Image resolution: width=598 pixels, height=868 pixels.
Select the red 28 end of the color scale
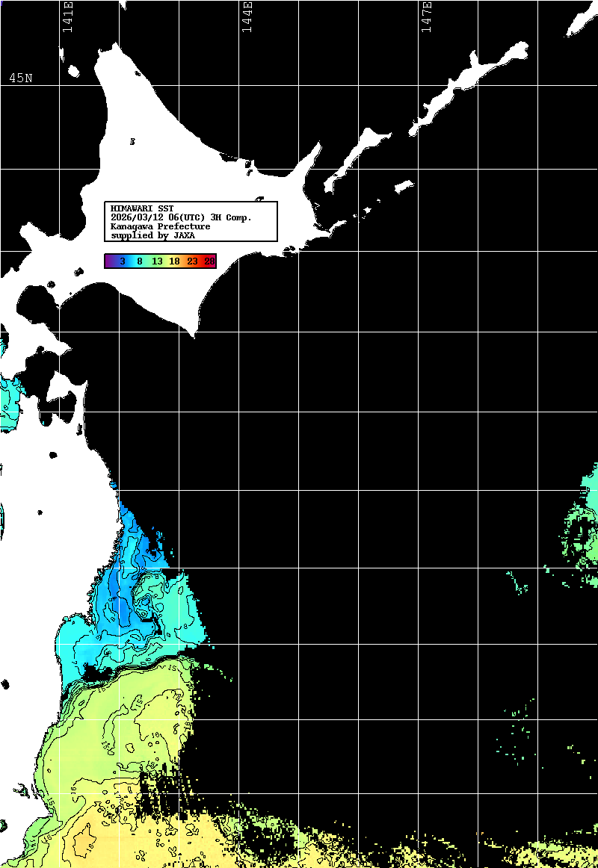pos(210,261)
